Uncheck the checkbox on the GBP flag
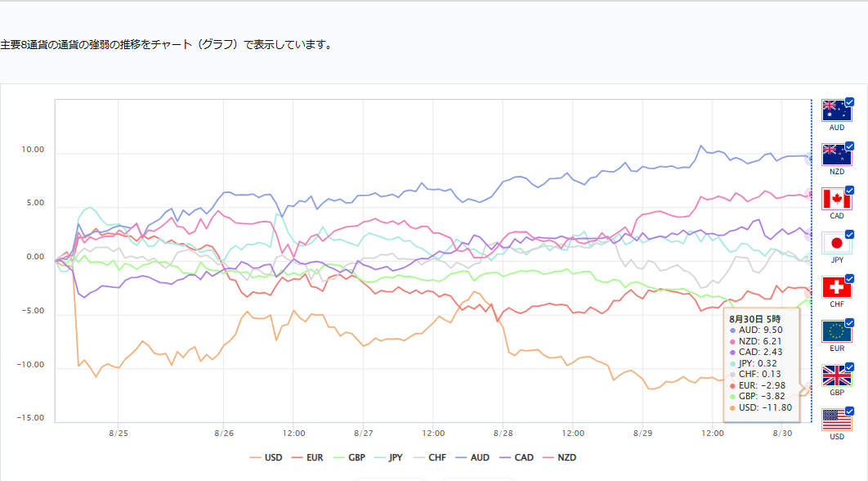Image resolution: width=868 pixels, height=481 pixels. coord(849,367)
